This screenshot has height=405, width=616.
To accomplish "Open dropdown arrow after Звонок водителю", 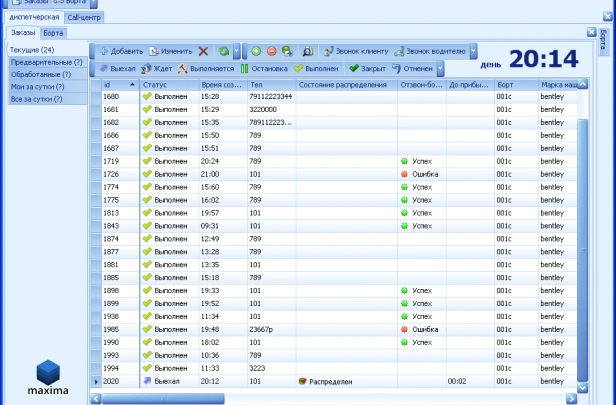I will coord(473,50).
